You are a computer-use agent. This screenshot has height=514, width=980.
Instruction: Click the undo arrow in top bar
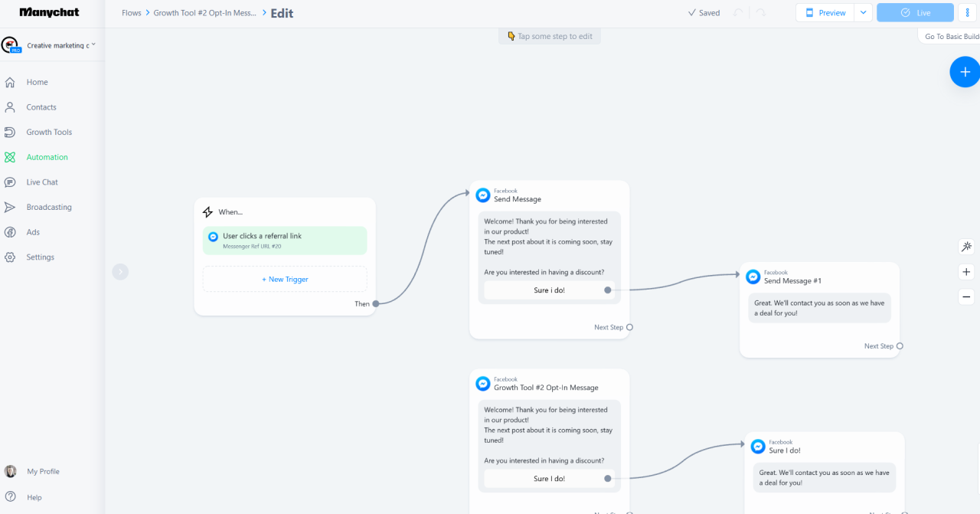click(738, 13)
